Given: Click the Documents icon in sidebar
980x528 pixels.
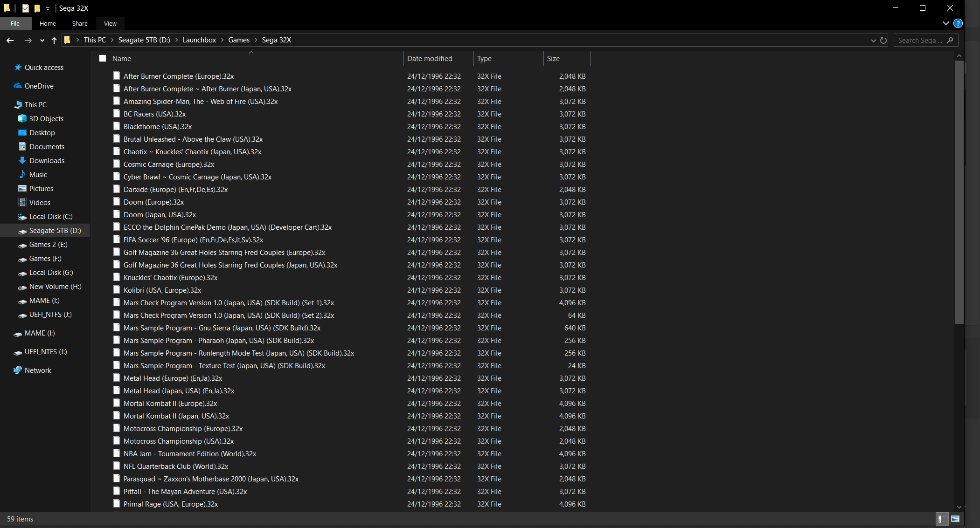Looking at the screenshot, I should [x=22, y=147].
